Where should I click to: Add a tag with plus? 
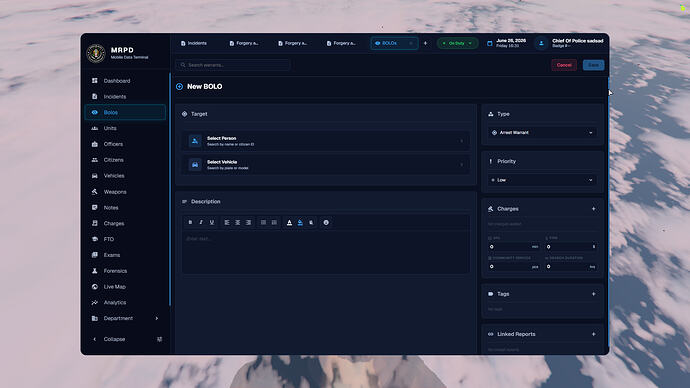click(x=594, y=294)
